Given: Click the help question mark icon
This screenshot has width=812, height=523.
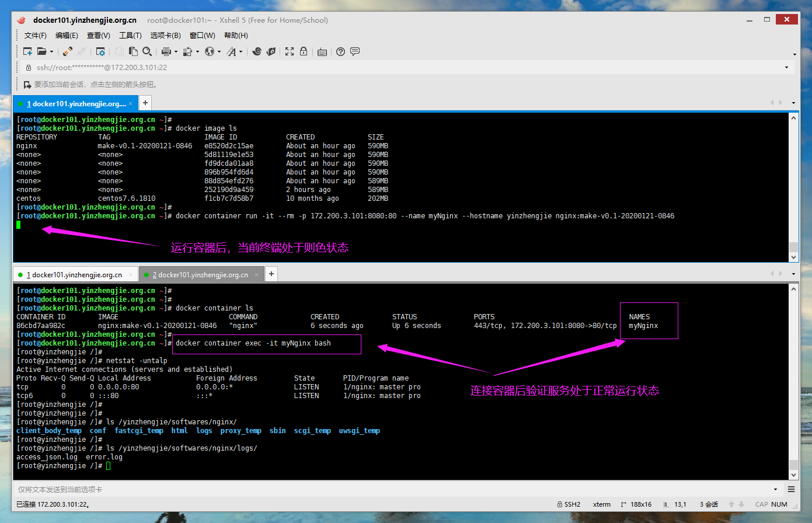Looking at the screenshot, I should [x=340, y=51].
